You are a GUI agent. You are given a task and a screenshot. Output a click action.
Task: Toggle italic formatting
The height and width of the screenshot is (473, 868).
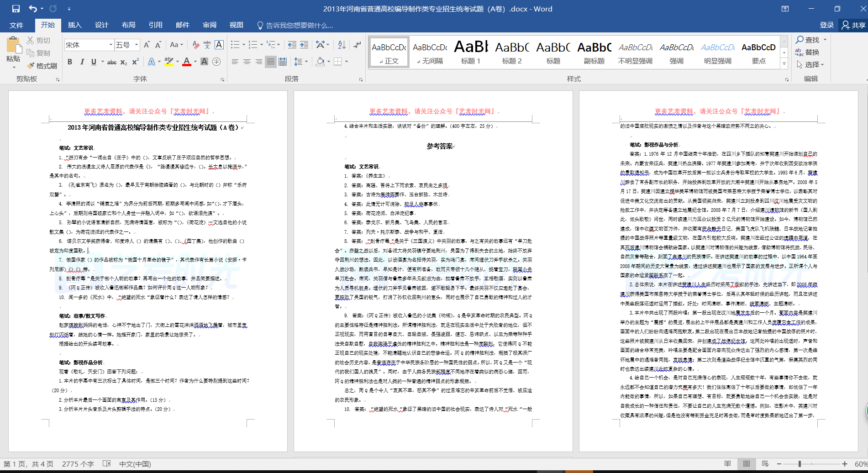(82, 62)
